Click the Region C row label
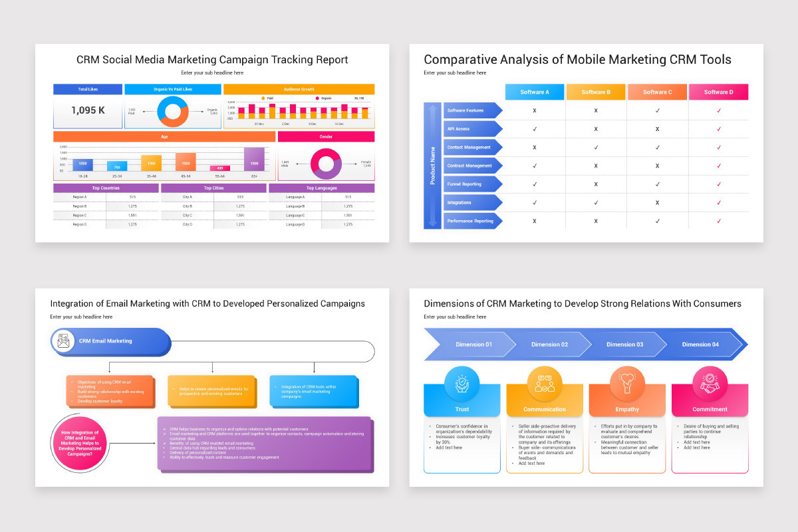This screenshot has height=532, width=798. (x=79, y=215)
